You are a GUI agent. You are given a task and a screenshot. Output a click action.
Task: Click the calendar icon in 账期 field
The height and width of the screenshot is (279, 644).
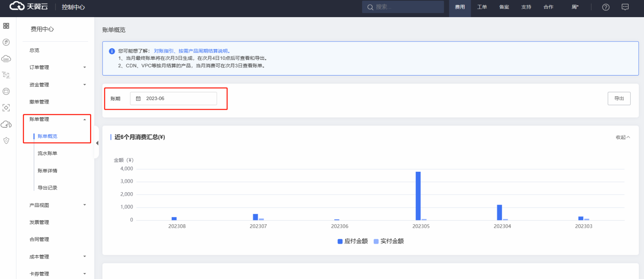tap(138, 98)
